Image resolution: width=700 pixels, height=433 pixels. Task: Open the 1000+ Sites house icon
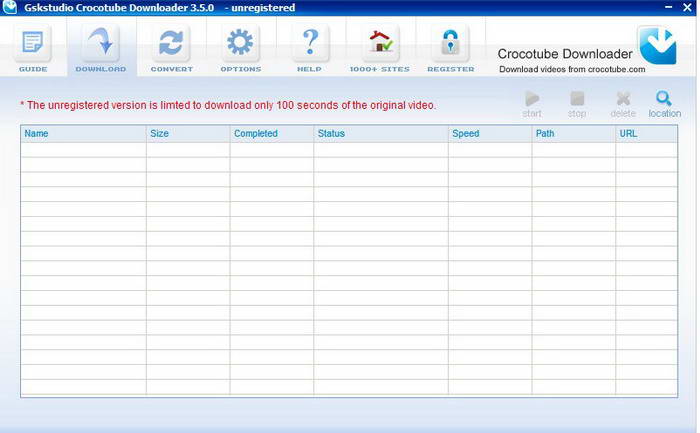pos(380,48)
